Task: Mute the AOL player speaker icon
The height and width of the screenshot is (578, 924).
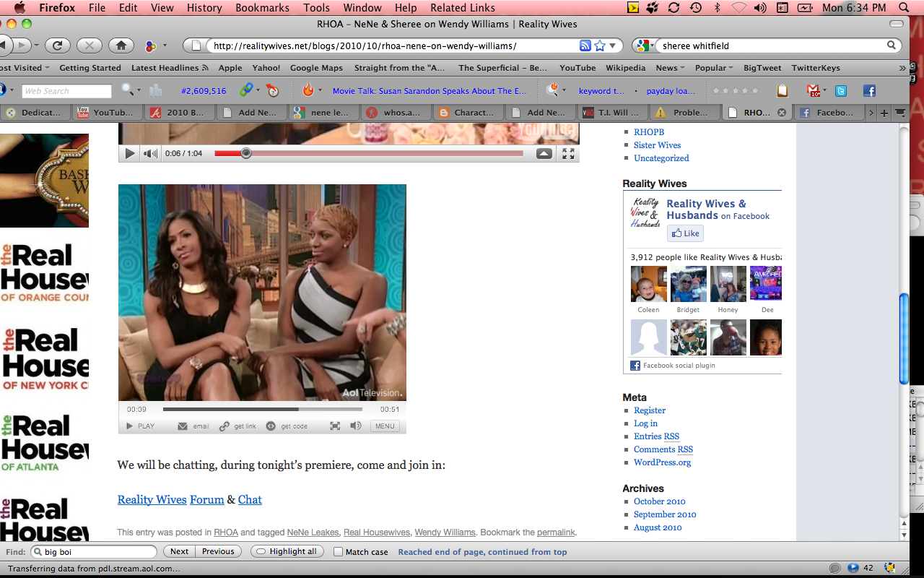Action: point(356,426)
